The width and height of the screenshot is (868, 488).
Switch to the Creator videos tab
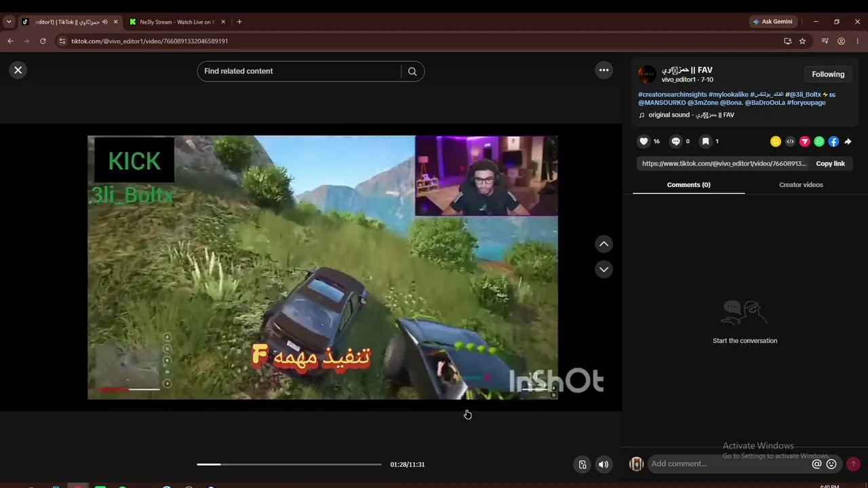point(801,185)
